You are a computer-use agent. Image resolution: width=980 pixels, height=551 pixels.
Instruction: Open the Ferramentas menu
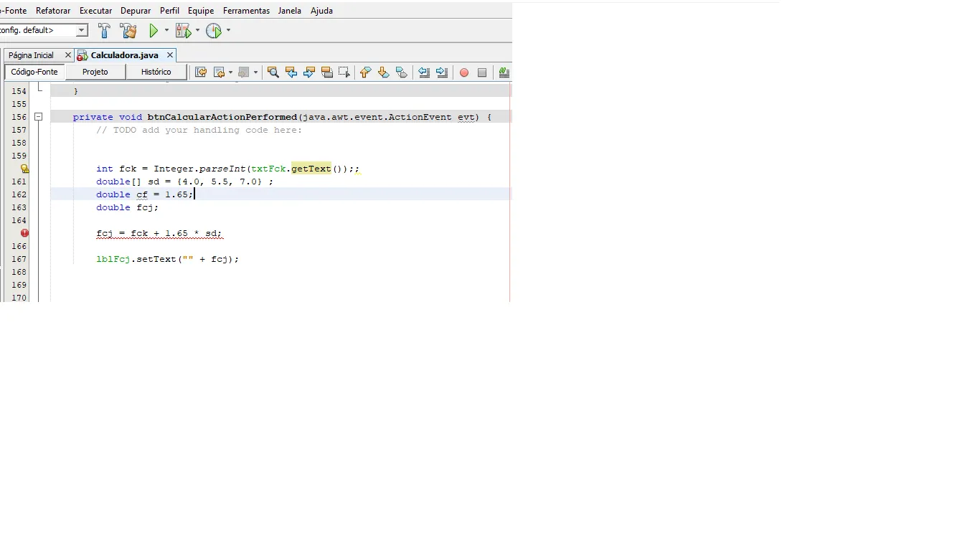[x=246, y=11]
